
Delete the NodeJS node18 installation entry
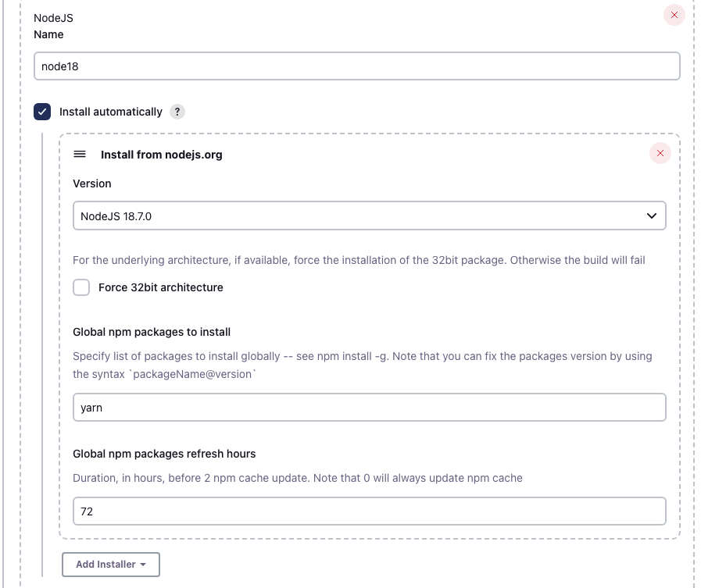tap(674, 15)
